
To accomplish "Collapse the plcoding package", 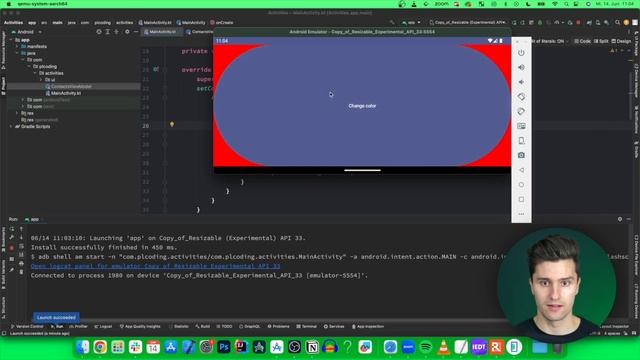I will tap(29, 67).
